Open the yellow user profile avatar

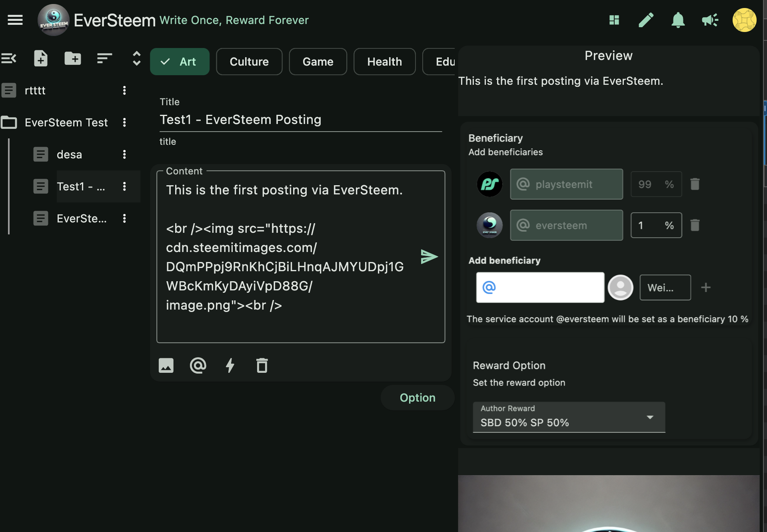[744, 20]
